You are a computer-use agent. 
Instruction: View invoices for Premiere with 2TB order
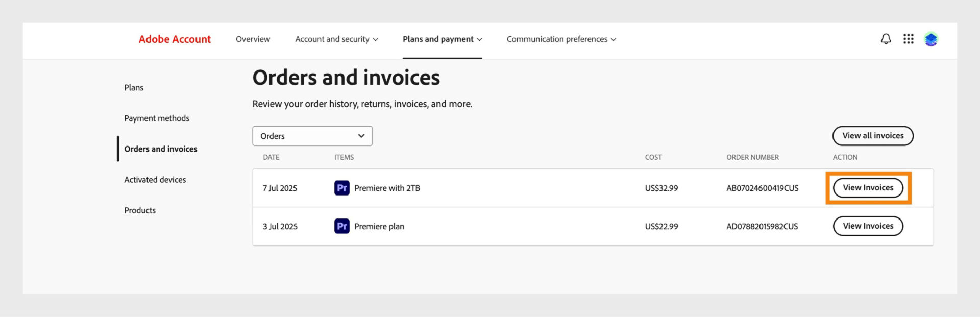click(868, 188)
